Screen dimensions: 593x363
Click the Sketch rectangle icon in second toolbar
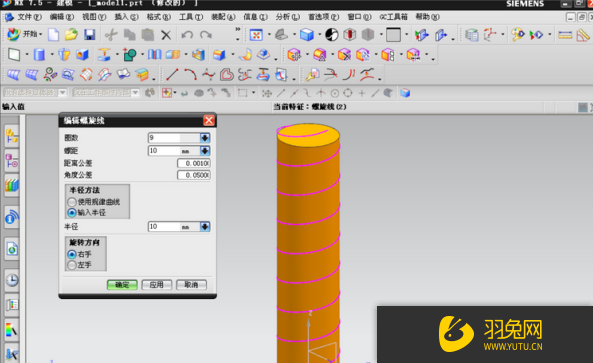pos(14,54)
